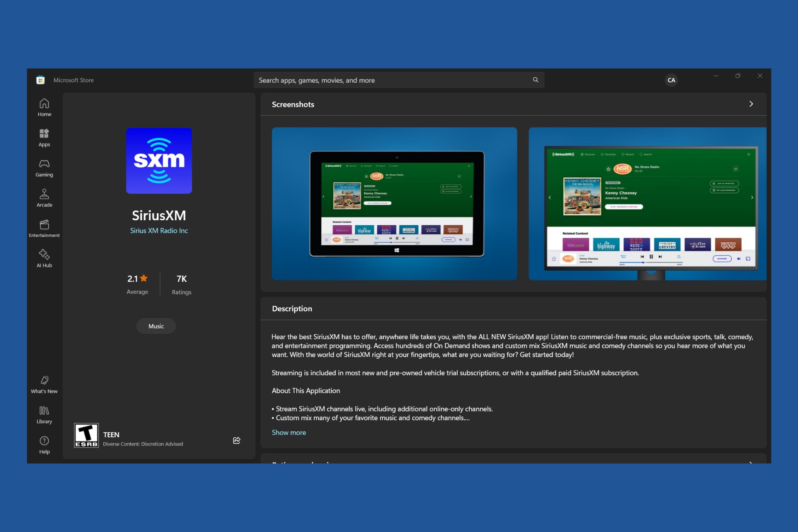
Task: Open the Help section
Action: tap(44, 446)
